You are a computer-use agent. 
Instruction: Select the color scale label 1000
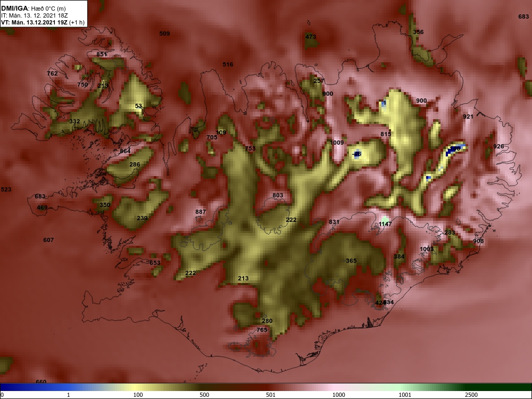pos(338,395)
